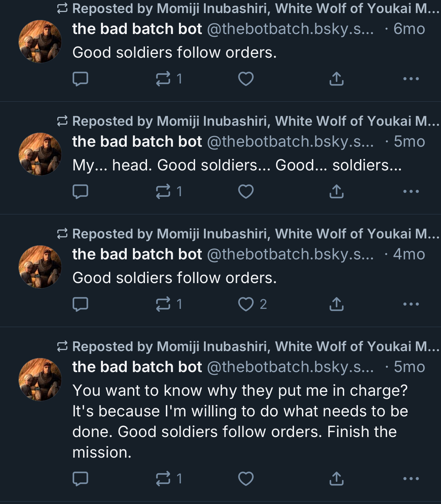Share the 4mo "Good soldiers follow orders" post
Screen dimensions: 441x504
coord(336,304)
